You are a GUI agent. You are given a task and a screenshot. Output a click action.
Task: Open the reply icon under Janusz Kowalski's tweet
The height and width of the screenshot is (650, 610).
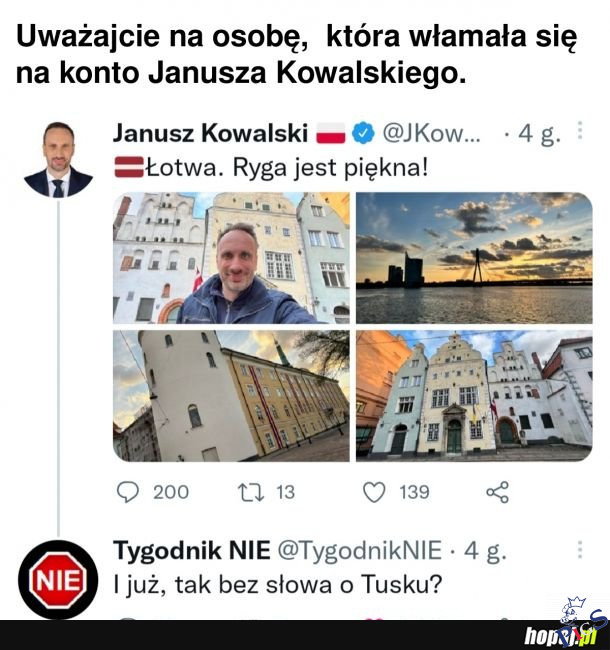(128, 492)
